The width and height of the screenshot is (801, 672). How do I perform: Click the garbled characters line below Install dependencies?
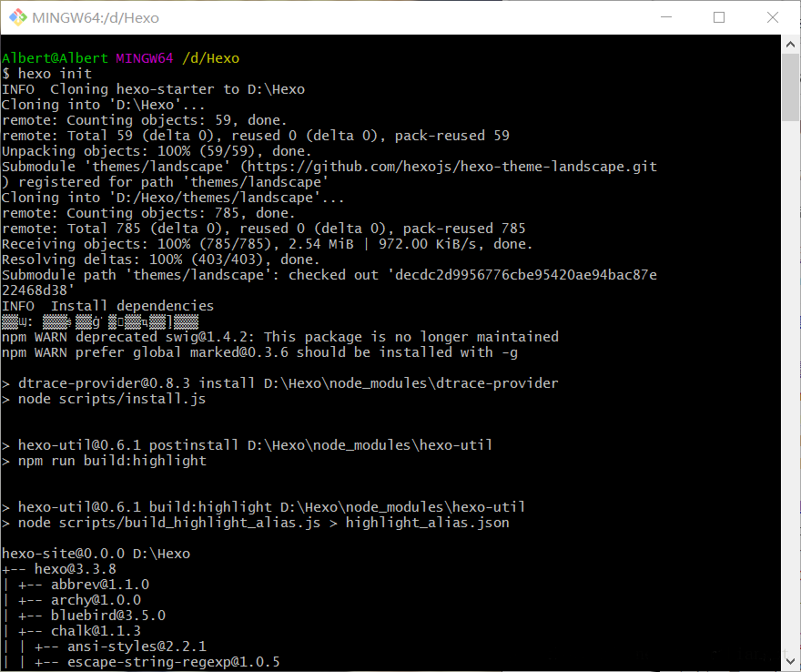click(100, 321)
